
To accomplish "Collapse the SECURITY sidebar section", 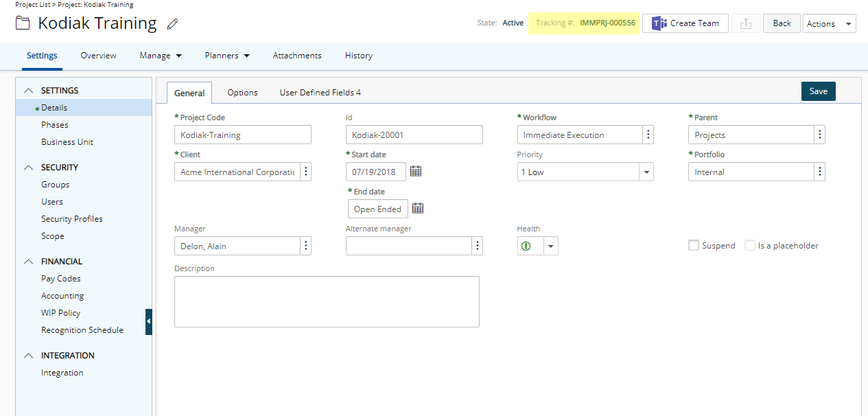I will (x=28, y=167).
